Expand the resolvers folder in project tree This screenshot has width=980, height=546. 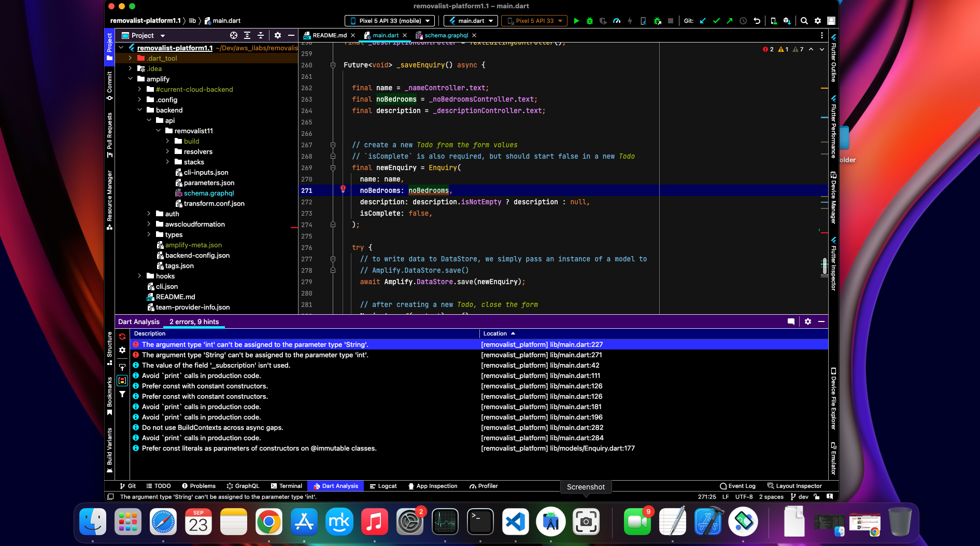point(167,151)
